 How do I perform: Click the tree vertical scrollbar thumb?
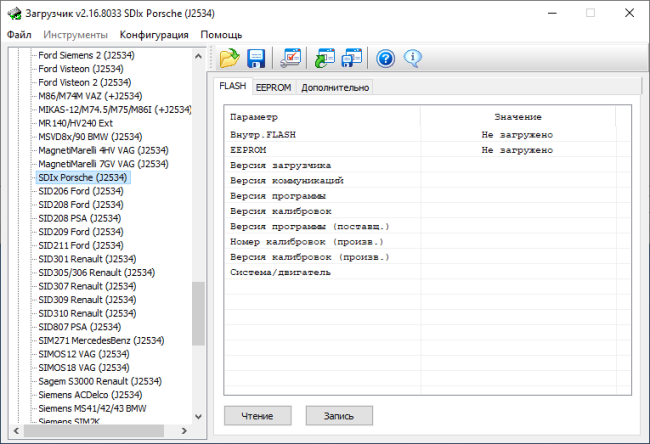pyautogui.click(x=199, y=313)
